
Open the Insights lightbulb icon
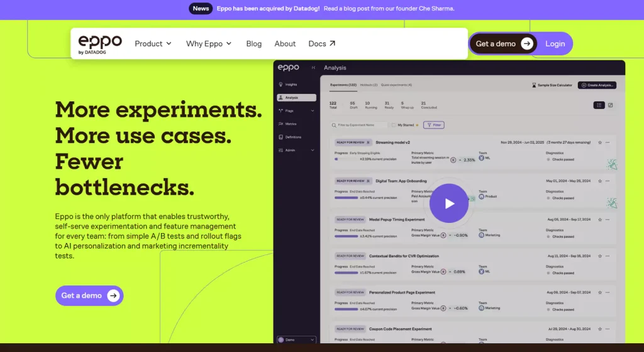pyautogui.click(x=281, y=84)
